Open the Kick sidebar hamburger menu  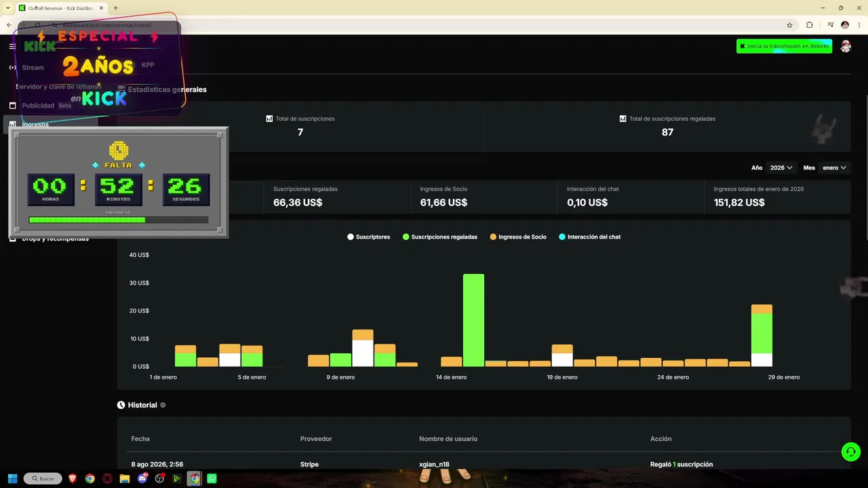click(x=12, y=46)
